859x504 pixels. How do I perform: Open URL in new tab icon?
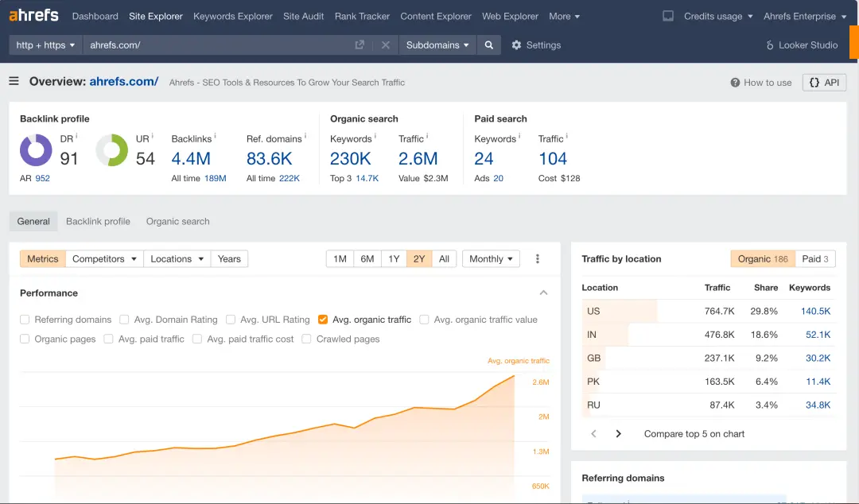(360, 45)
